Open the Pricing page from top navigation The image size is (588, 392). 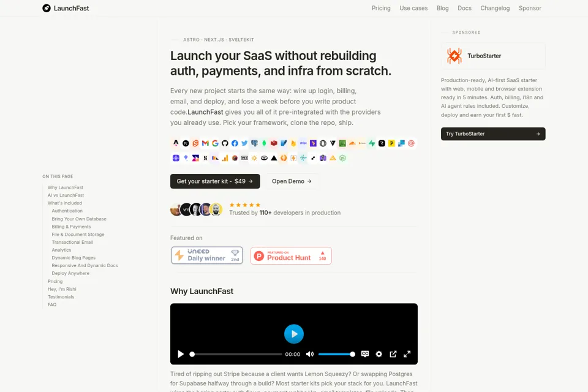pyautogui.click(x=381, y=8)
